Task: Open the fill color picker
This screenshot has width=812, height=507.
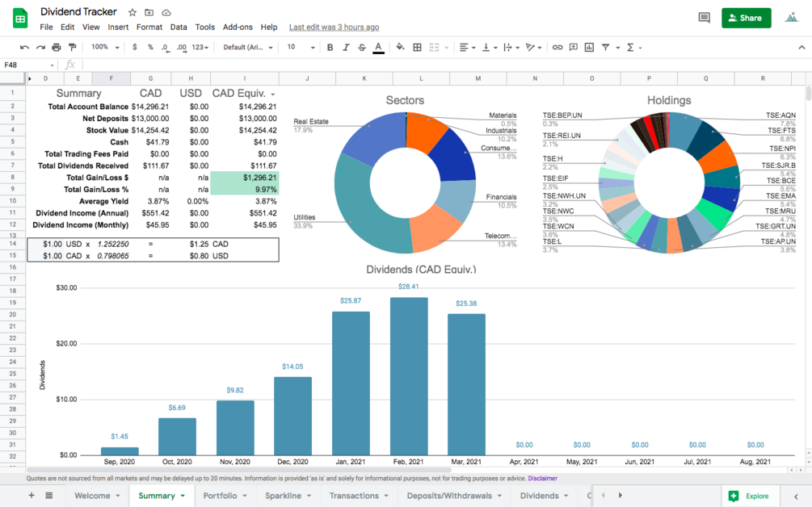Action: 400,47
